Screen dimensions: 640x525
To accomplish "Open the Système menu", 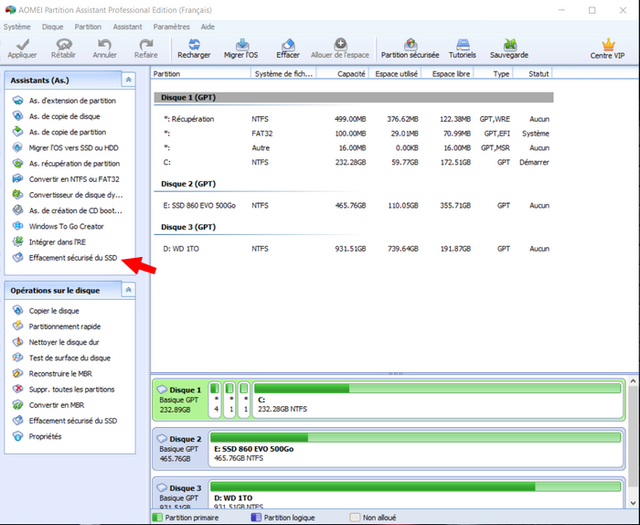I will click(17, 27).
